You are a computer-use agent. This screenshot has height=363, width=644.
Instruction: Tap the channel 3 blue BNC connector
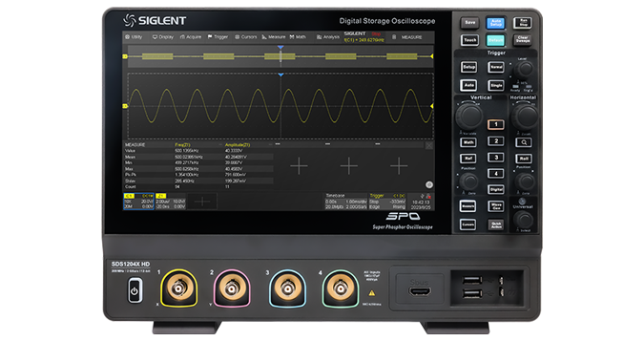[287, 288]
